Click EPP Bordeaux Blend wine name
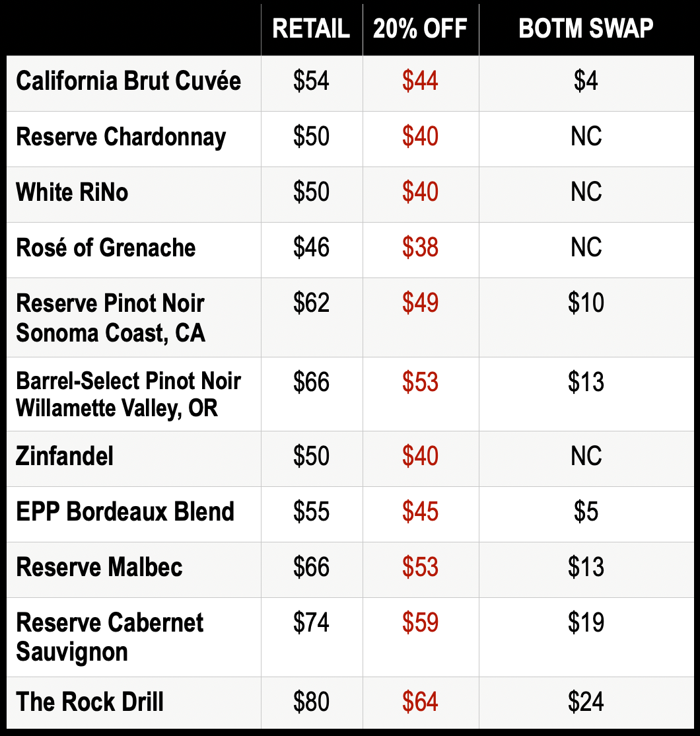The height and width of the screenshot is (736, 700). [x=125, y=511]
